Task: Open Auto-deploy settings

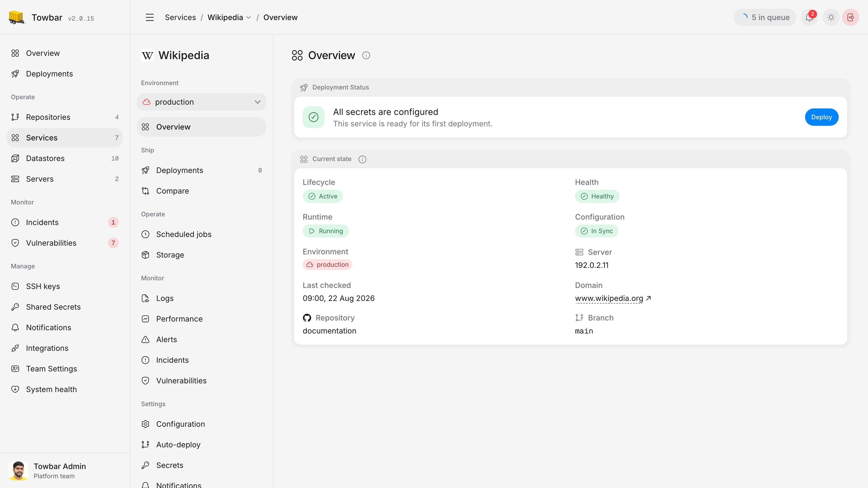Action: tap(202, 445)
